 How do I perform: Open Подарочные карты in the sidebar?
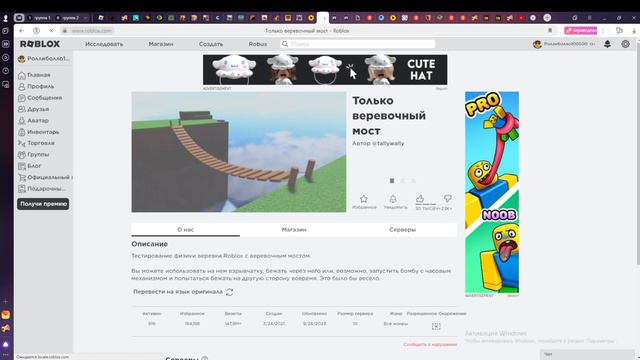point(42,189)
